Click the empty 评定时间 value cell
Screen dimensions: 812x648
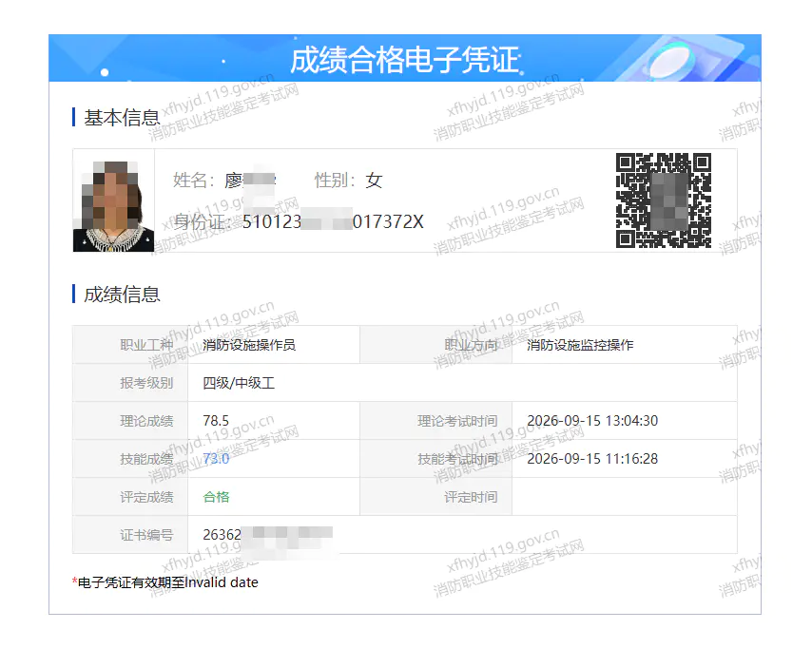coord(625,497)
